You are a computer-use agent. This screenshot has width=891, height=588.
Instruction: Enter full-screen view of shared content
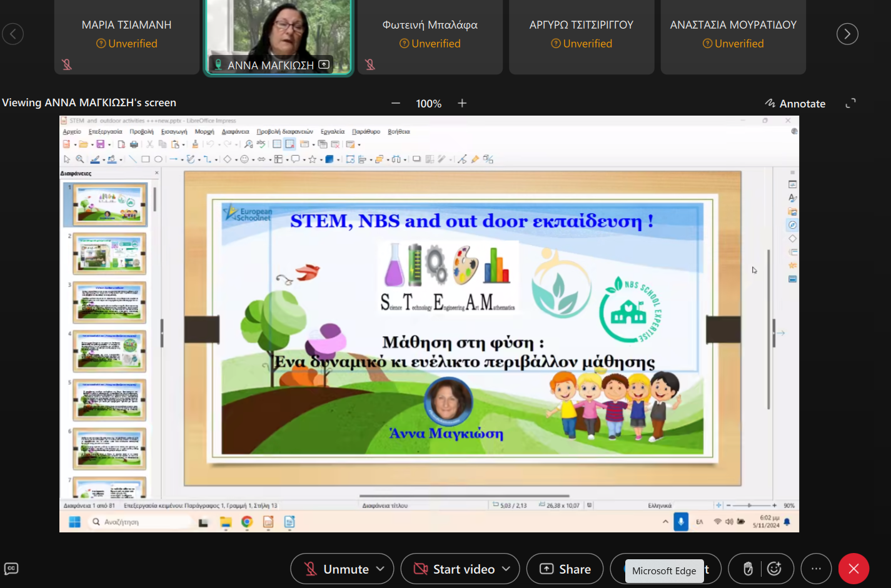pos(850,103)
